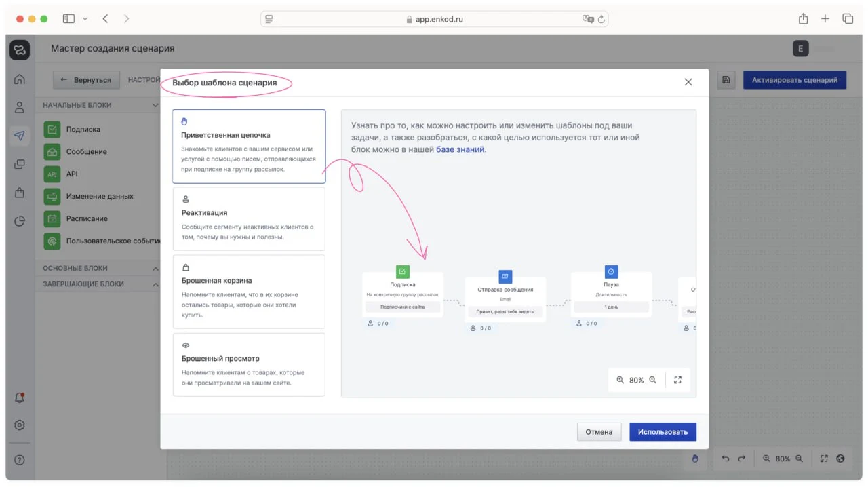The image size is (868, 487).
Task: Collapse the НАЧАЛЬНЫЕ БЛОКИ section
Action: [155, 106]
